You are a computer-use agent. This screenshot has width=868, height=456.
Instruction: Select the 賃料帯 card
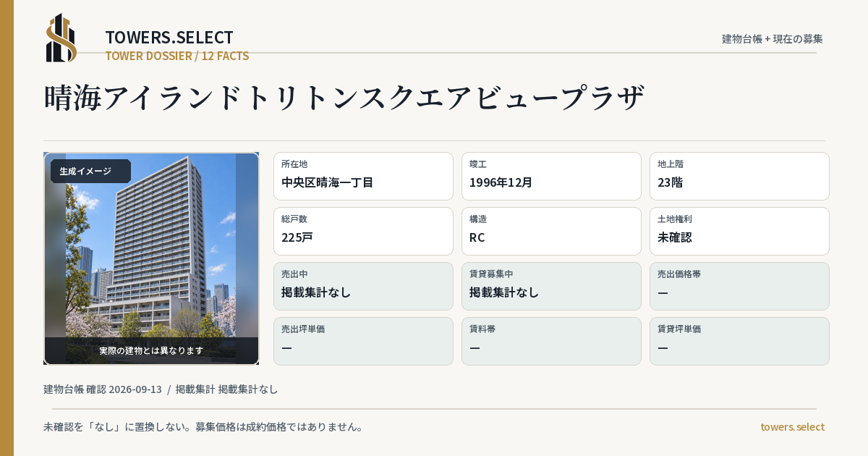[551, 341]
